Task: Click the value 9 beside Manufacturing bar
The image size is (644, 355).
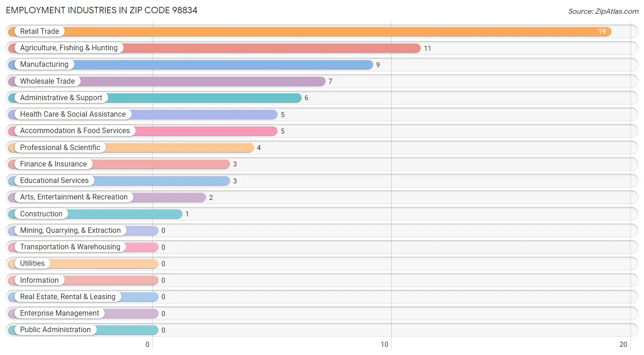Action: coord(378,65)
